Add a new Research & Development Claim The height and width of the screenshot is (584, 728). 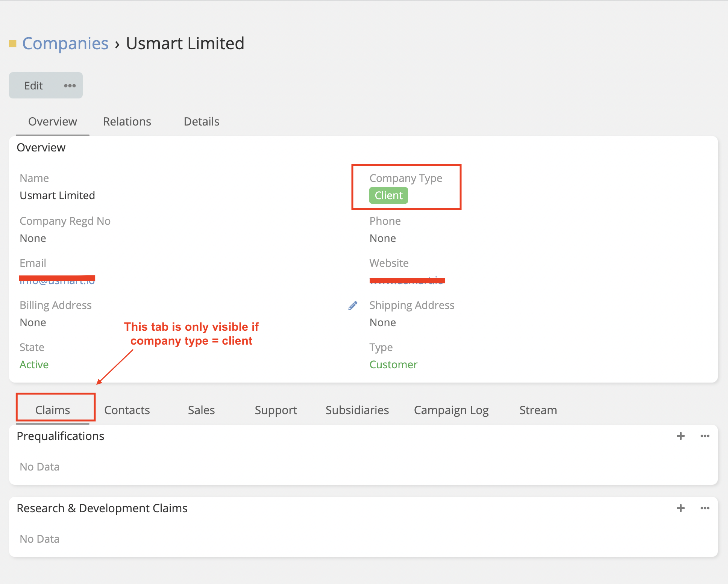point(680,508)
